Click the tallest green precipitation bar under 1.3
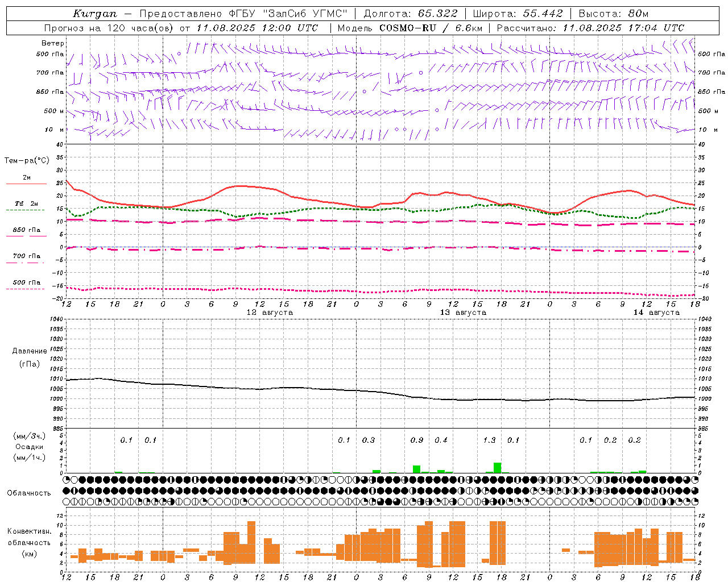 pos(498,468)
